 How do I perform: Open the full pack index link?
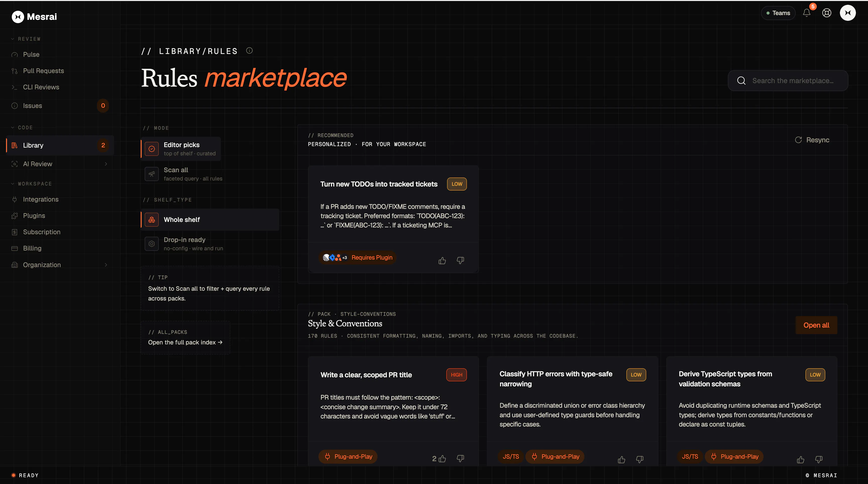coord(185,342)
